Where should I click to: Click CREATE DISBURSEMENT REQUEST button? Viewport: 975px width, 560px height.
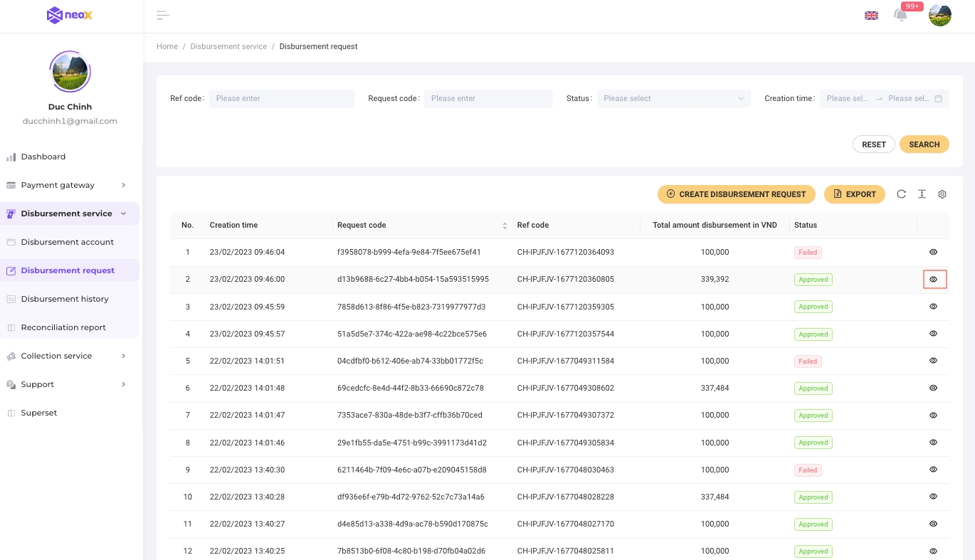736,194
